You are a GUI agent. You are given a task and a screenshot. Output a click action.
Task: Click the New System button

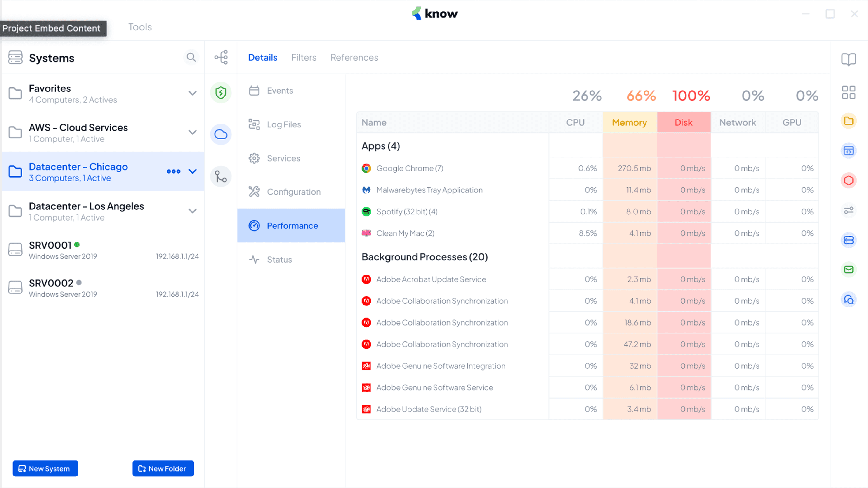pos(45,469)
